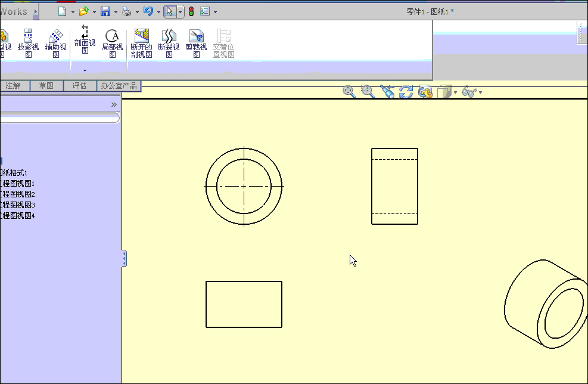Image resolution: width=588 pixels, height=384 pixels.
Task: Select the side view with hidden lines
Action: click(x=394, y=186)
